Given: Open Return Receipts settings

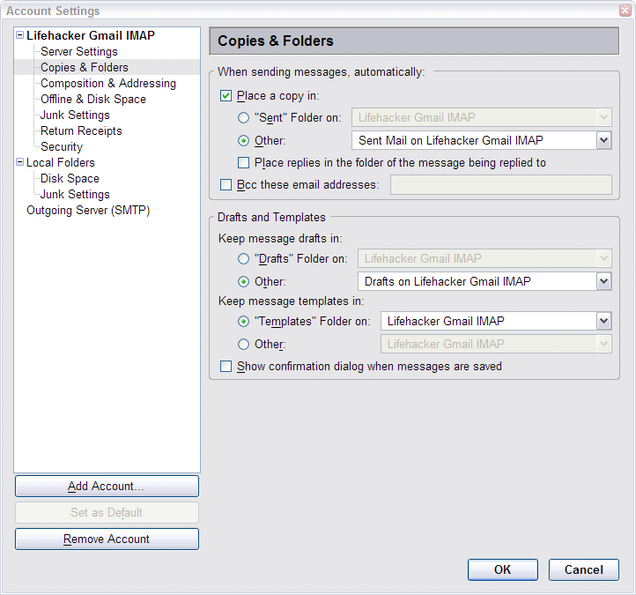Looking at the screenshot, I should (x=81, y=131).
